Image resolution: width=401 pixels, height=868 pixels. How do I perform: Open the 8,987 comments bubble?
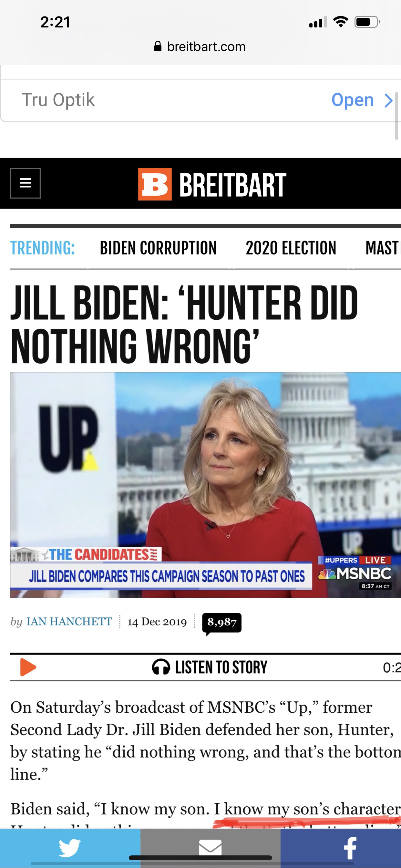pyautogui.click(x=221, y=623)
